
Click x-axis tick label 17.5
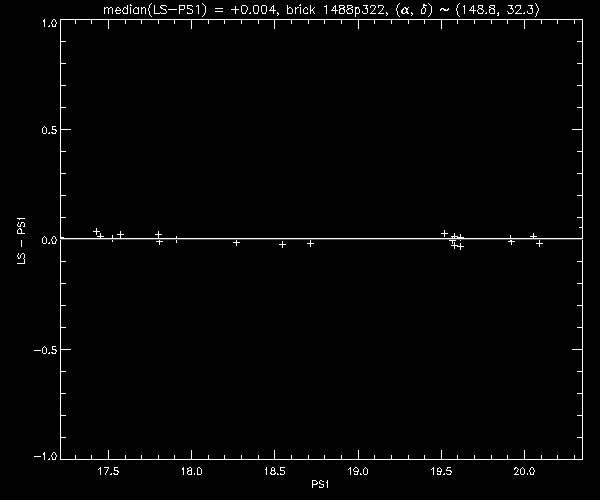(108, 471)
